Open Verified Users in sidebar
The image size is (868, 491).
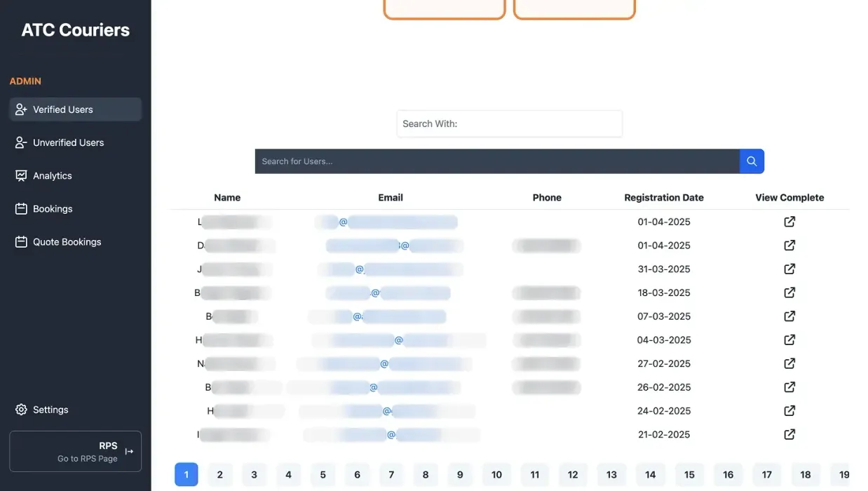pos(75,109)
